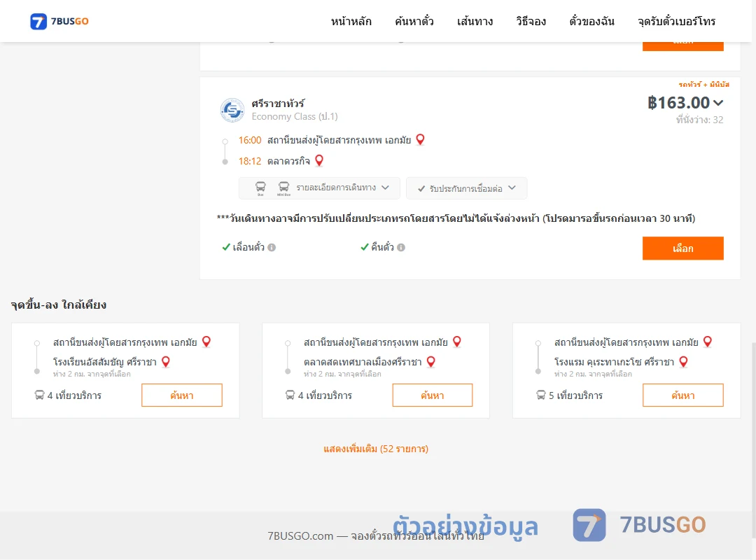Click the รถทัวร์ + มินิบัส label
Image resolution: width=756 pixels, height=560 pixels.
pyautogui.click(x=703, y=85)
